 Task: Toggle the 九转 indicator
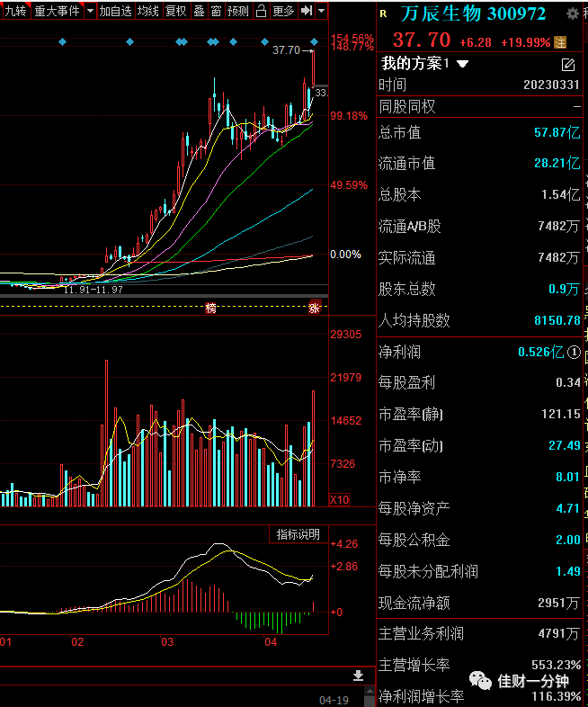(x=15, y=11)
